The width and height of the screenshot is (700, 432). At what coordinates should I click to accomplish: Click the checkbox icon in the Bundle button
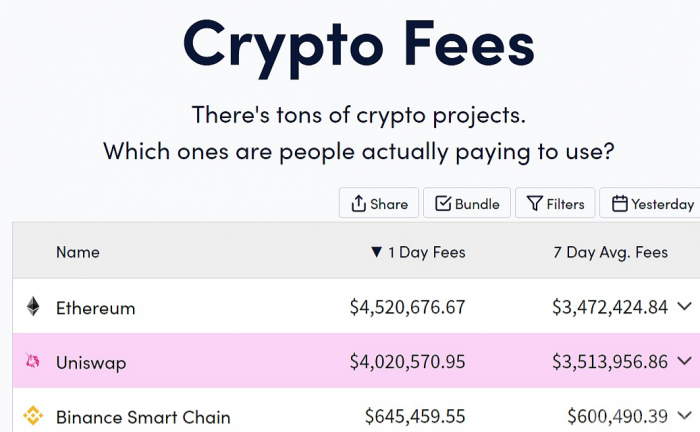[443, 204]
